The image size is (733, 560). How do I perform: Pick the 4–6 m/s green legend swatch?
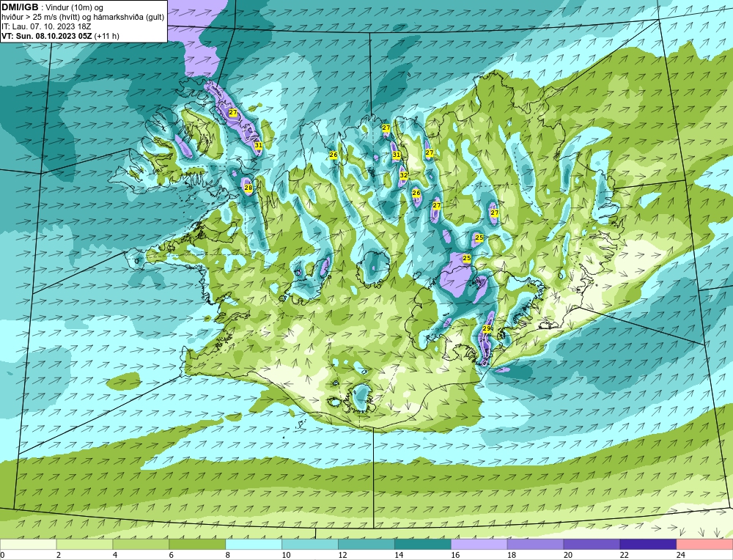click(141, 545)
